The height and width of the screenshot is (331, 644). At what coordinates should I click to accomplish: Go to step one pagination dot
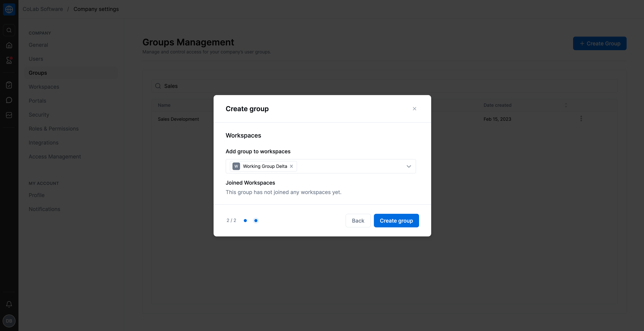245,220
